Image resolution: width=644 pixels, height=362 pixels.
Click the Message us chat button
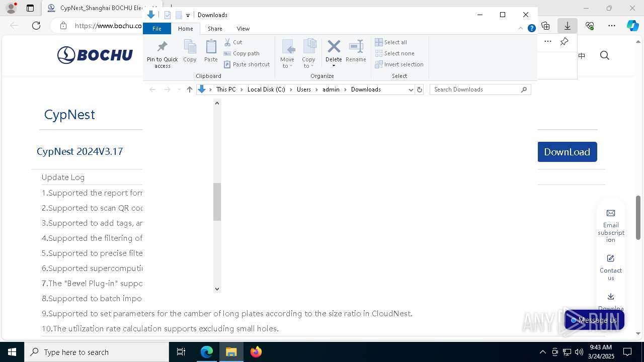pyautogui.click(x=594, y=320)
